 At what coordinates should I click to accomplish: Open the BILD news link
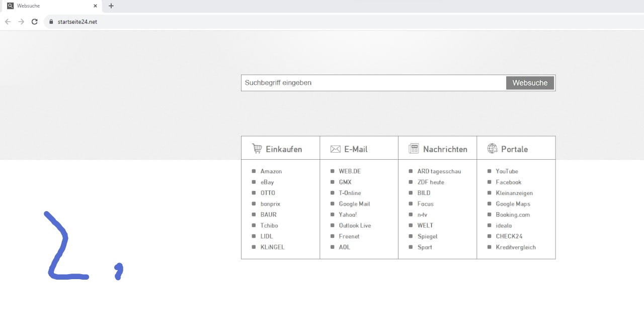[x=424, y=193]
